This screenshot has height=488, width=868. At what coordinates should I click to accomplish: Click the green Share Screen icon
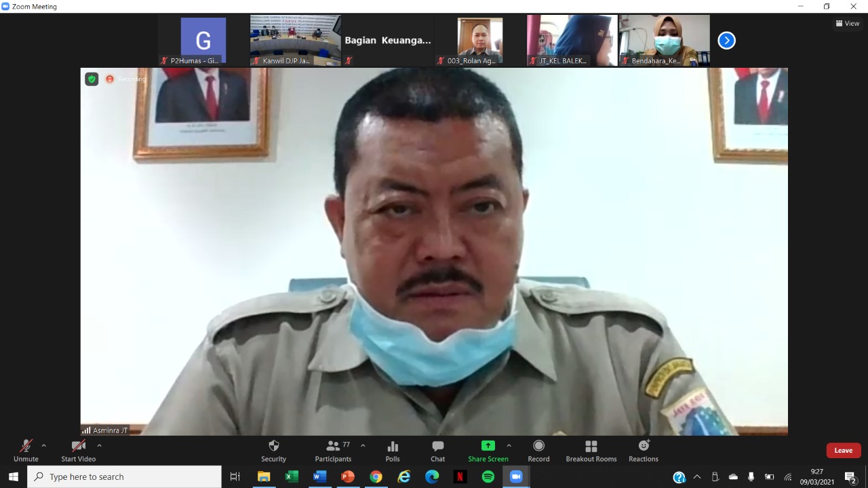click(x=488, y=446)
